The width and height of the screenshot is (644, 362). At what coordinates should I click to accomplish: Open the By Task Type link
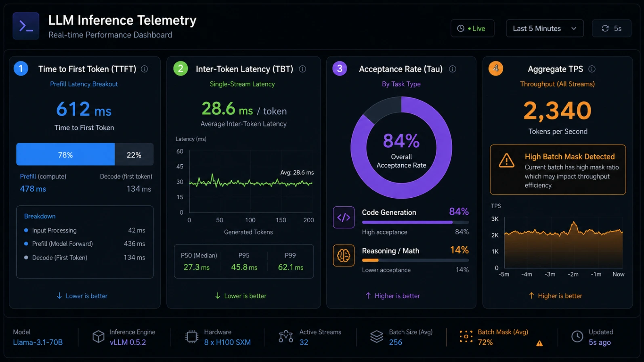401,84
